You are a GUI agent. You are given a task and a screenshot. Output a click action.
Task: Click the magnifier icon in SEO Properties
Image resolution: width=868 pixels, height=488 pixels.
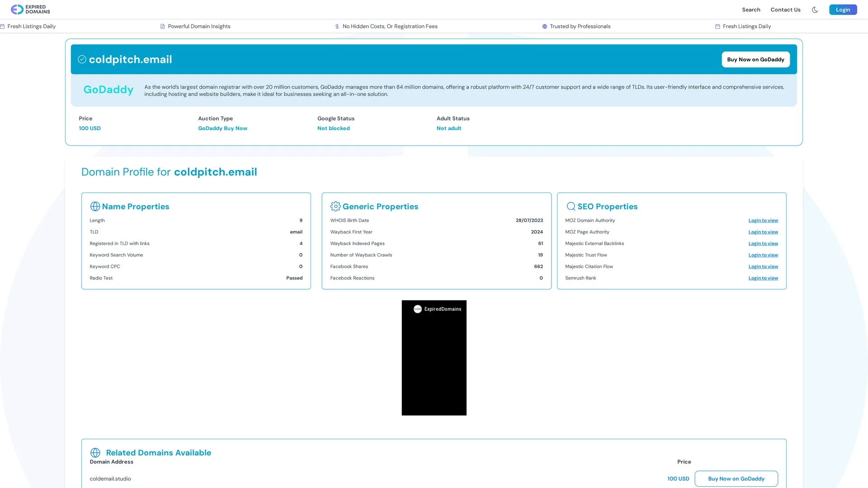(571, 206)
